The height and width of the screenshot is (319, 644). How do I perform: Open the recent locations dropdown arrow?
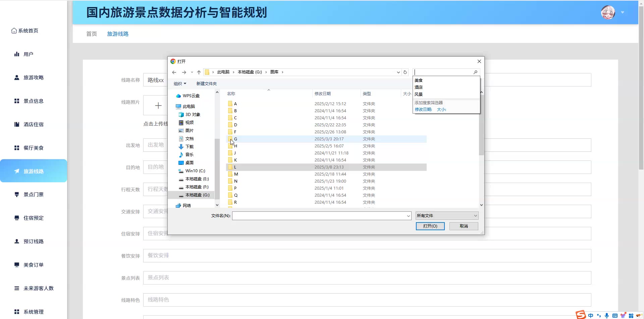tap(192, 72)
